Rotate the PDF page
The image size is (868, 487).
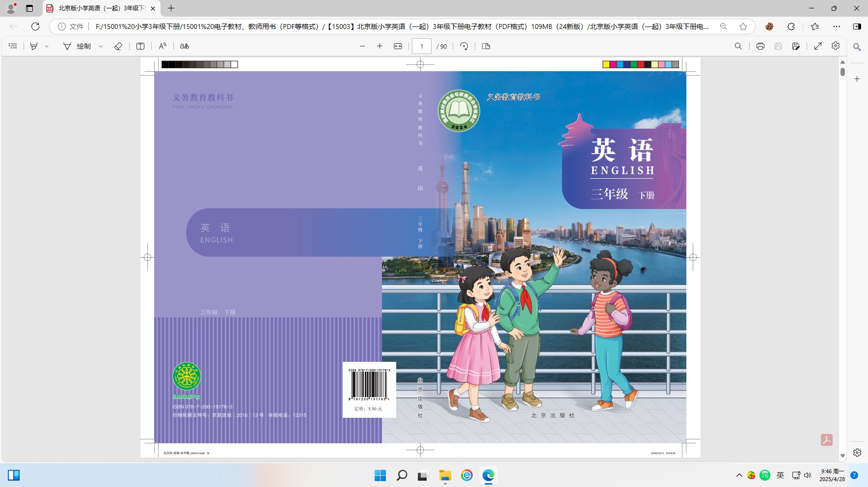tap(464, 46)
